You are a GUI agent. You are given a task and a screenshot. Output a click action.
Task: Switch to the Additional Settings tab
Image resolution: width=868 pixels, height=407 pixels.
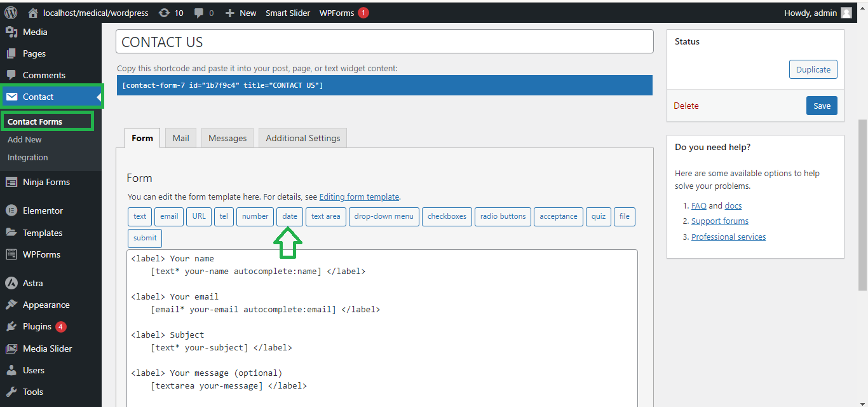point(302,138)
